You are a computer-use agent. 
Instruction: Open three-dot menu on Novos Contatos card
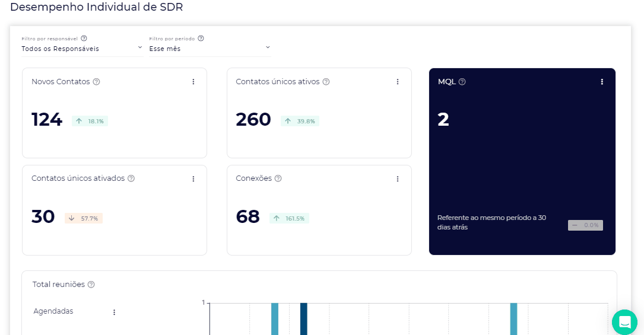[x=193, y=82]
